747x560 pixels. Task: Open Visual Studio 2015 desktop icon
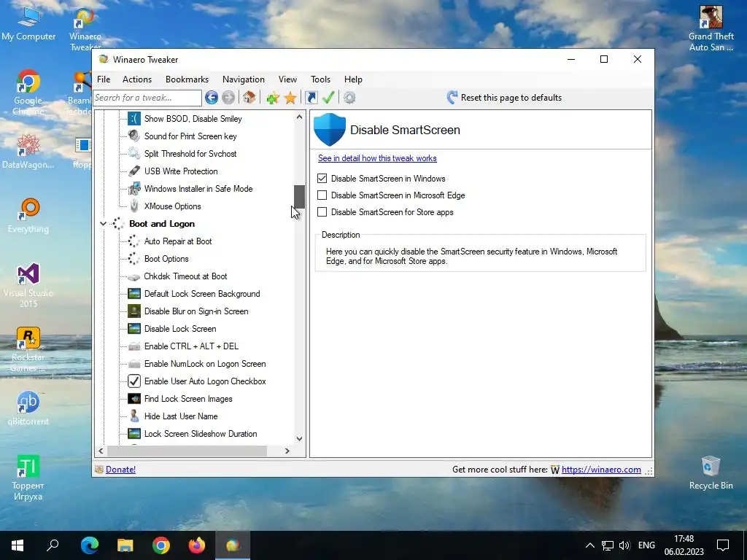(28, 285)
